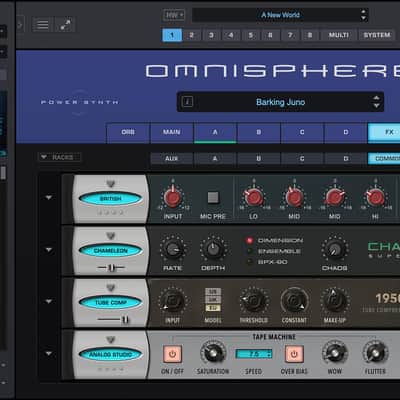Viewport: 400px width, 400px height.
Task: Click the Tube Comp slot mix slider
Action: point(113,319)
